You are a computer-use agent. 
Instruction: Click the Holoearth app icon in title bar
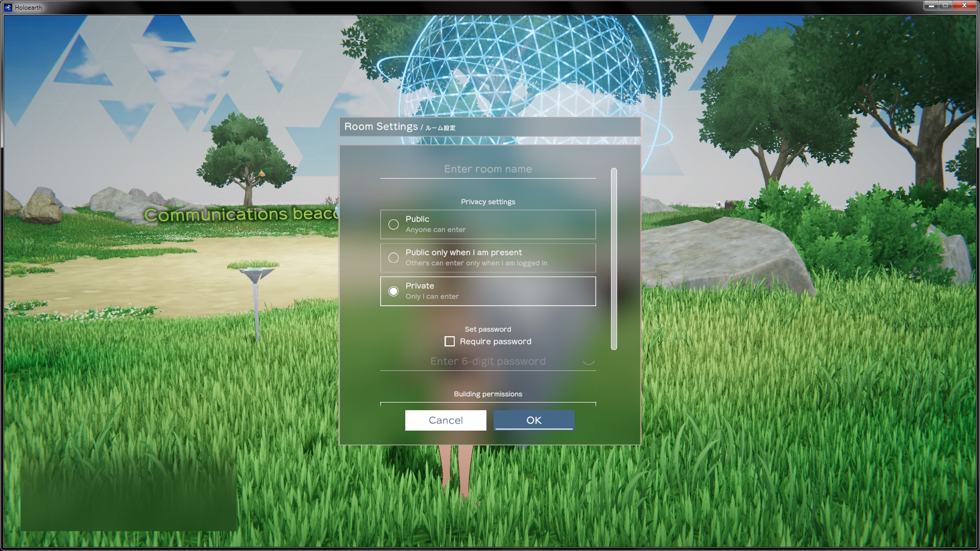point(8,7)
